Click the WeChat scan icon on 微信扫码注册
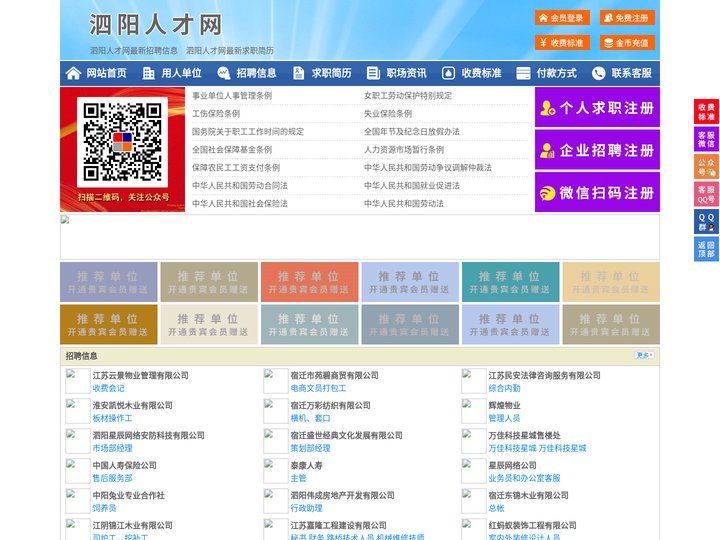720x540 pixels. tap(547, 193)
